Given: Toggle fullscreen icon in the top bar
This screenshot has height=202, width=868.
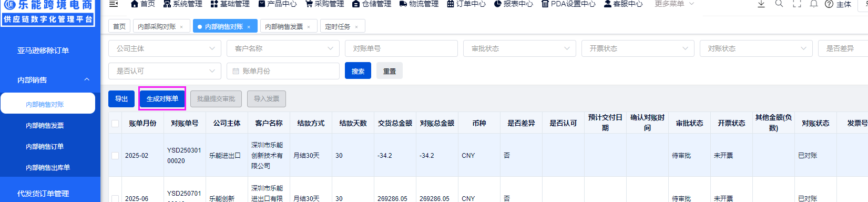Looking at the screenshot, I should click(x=797, y=4).
